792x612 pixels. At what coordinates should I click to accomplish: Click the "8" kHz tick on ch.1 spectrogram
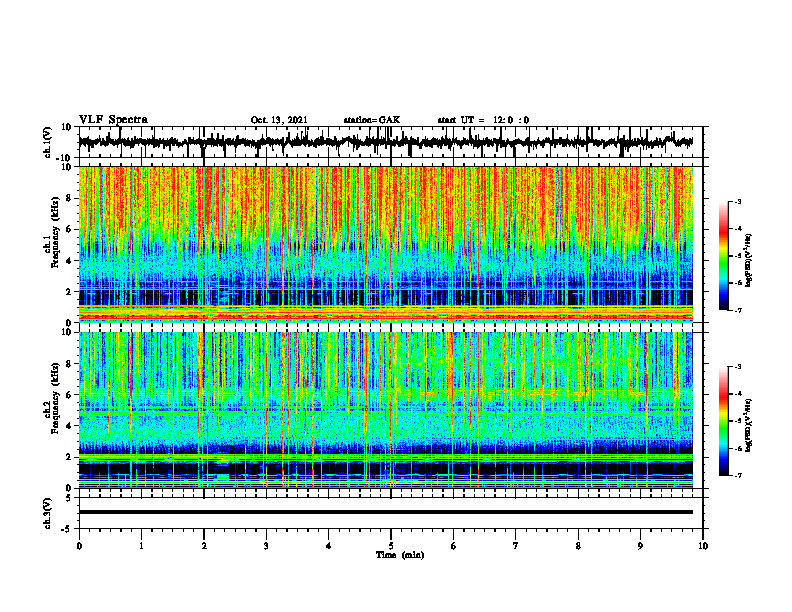coord(69,198)
